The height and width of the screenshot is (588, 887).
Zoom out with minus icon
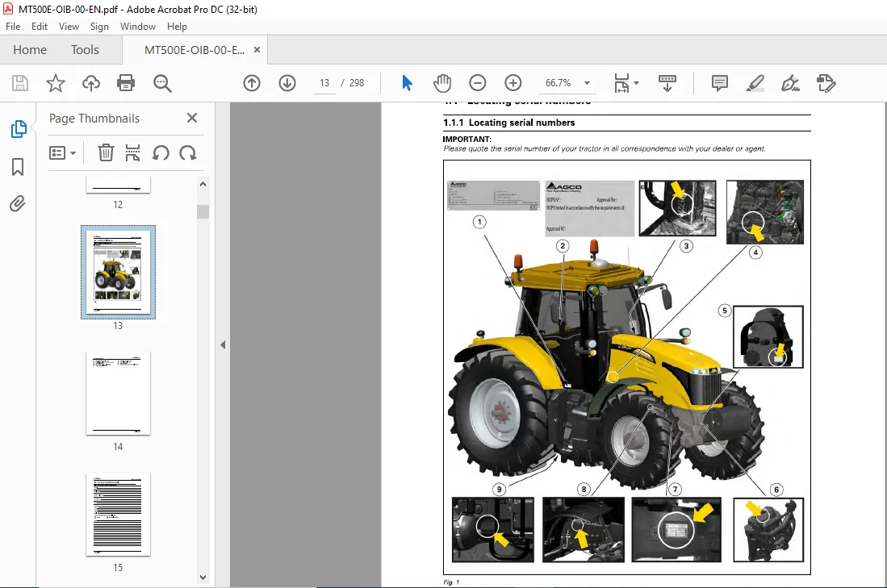(478, 83)
